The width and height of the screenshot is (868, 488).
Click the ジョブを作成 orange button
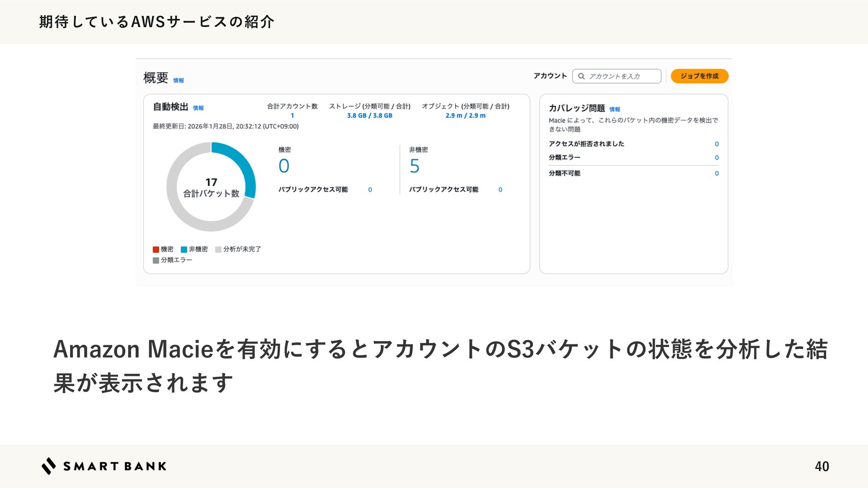[699, 76]
